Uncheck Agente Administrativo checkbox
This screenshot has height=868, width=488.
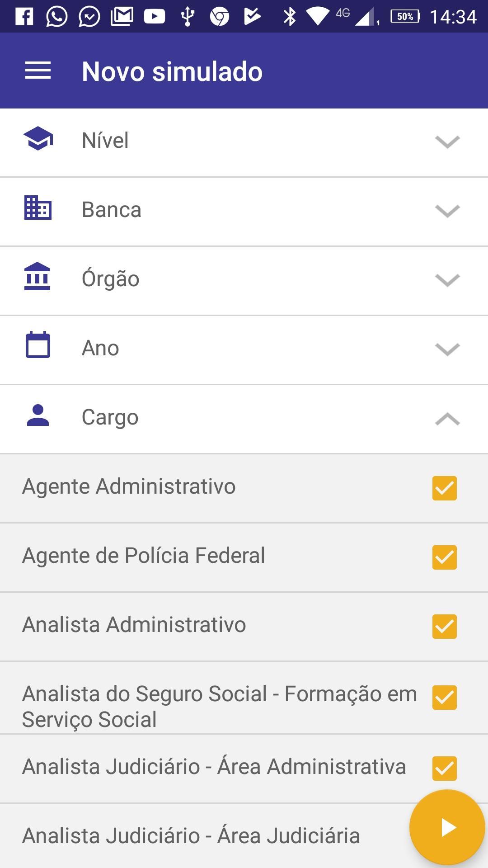point(445,488)
